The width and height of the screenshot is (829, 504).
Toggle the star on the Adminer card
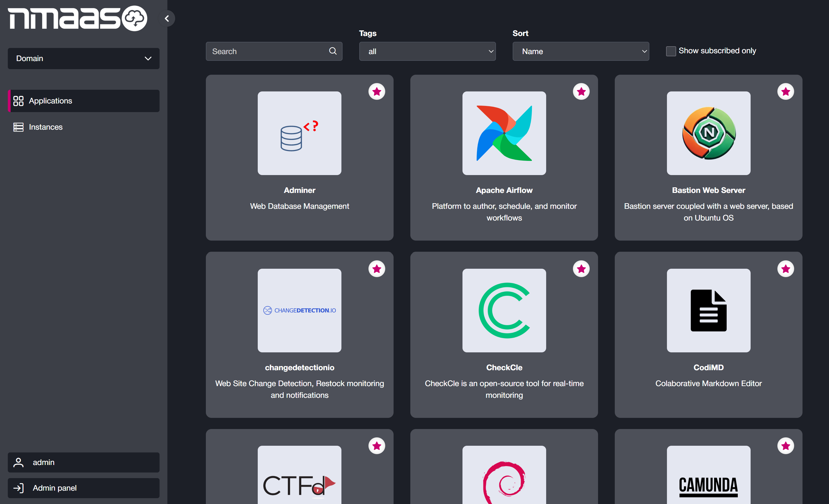coord(377,91)
